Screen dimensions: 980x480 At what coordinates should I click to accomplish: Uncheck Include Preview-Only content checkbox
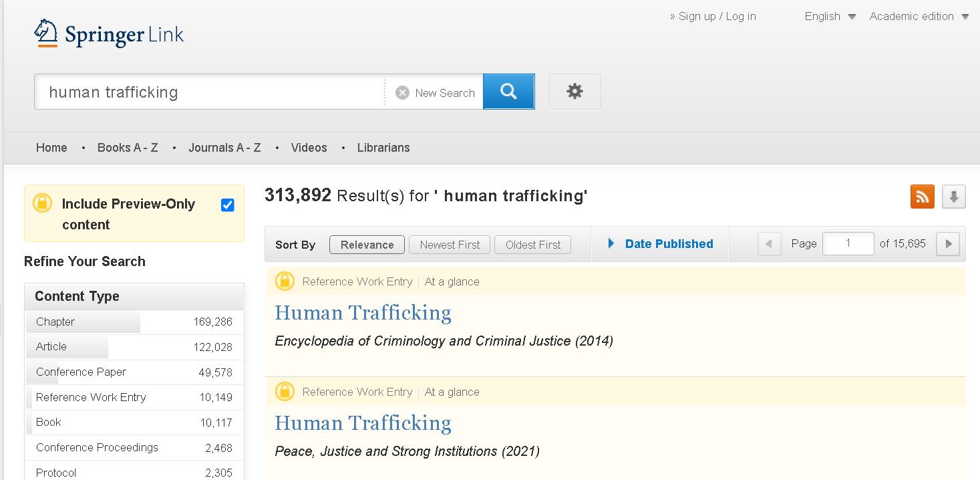click(x=227, y=205)
